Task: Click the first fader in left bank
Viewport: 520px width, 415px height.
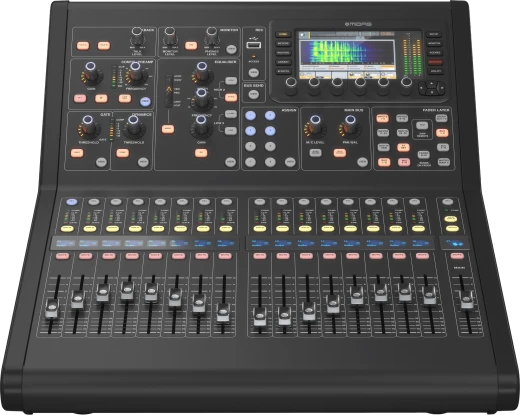Action: (52, 308)
